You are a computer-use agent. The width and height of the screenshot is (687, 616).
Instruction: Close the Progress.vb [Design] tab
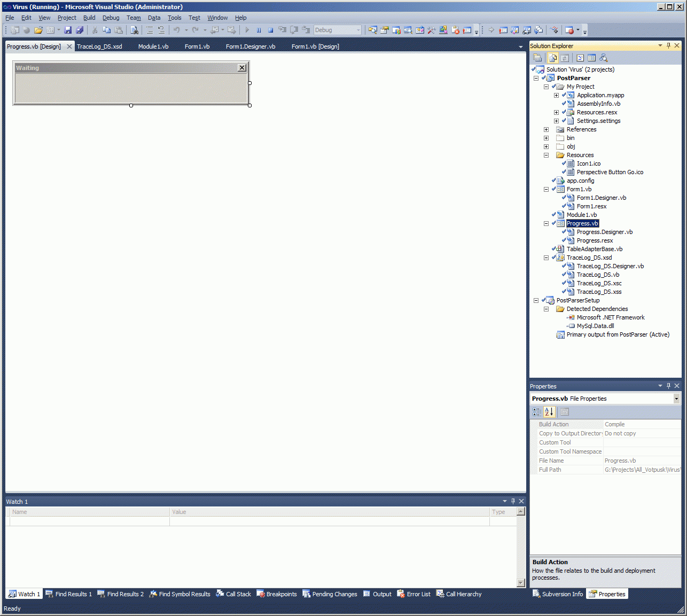pos(69,46)
